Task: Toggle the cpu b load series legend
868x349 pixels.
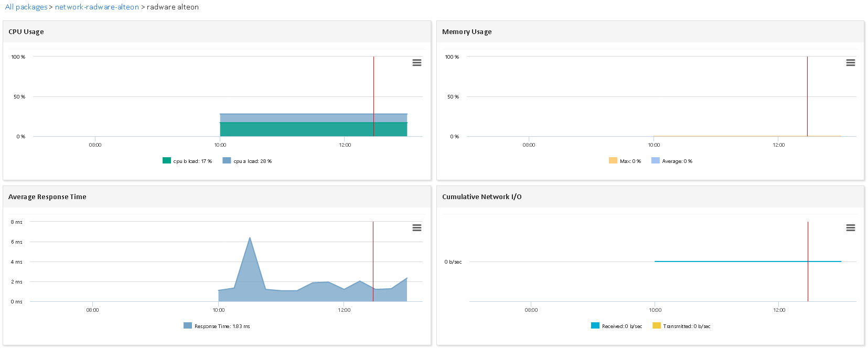Action: coord(192,161)
